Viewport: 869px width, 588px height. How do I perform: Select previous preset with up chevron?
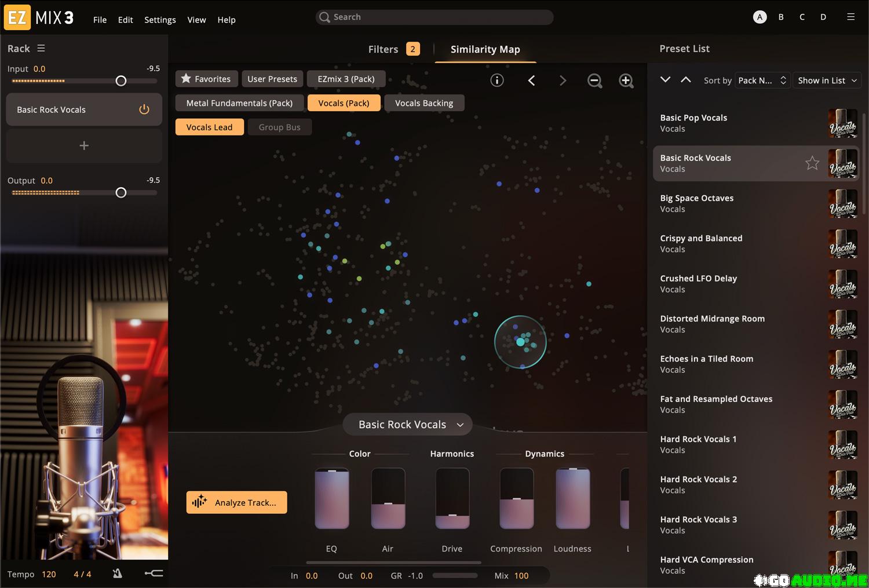pos(686,79)
